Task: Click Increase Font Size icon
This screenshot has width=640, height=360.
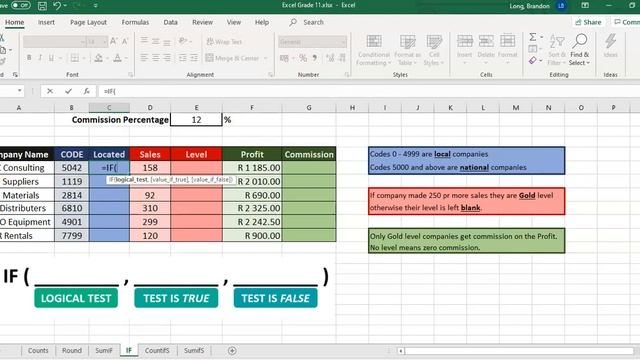Action: pyautogui.click(x=113, y=41)
